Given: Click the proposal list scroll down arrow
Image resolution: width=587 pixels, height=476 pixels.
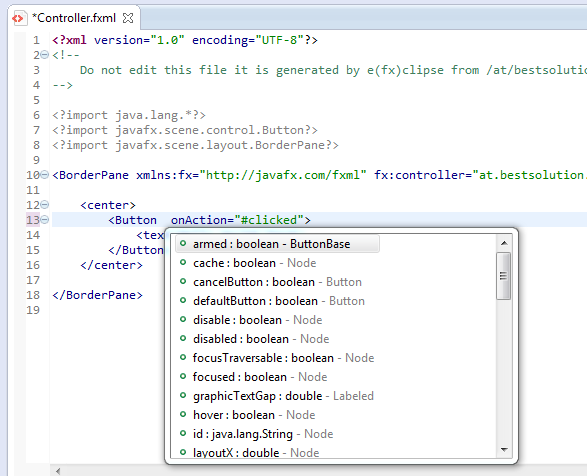Looking at the screenshot, I should coord(504,449).
